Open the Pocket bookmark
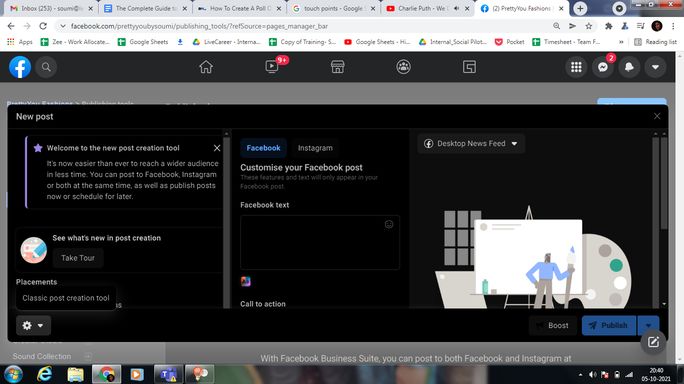The width and height of the screenshot is (684, 384). pyautogui.click(x=510, y=42)
